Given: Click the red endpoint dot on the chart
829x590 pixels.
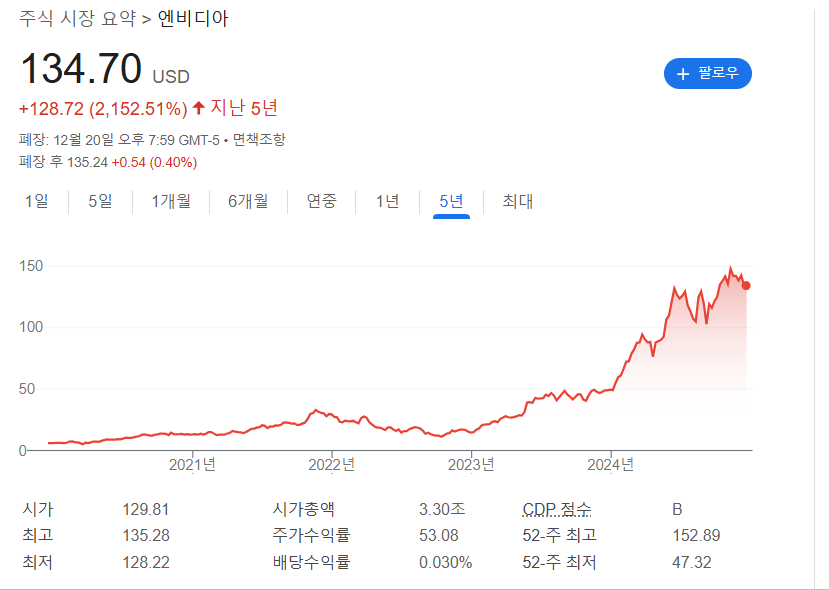Looking at the screenshot, I should click(746, 285).
